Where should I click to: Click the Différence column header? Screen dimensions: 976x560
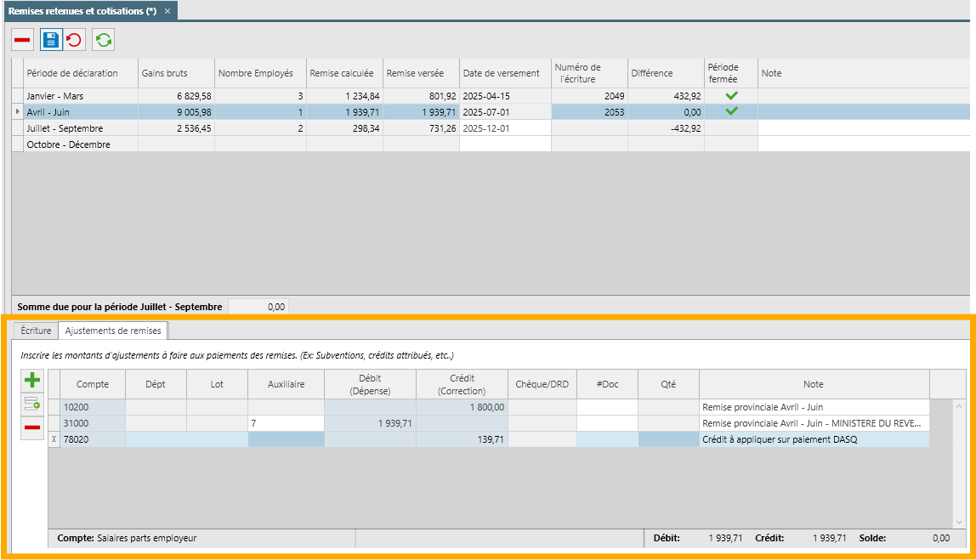point(666,73)
